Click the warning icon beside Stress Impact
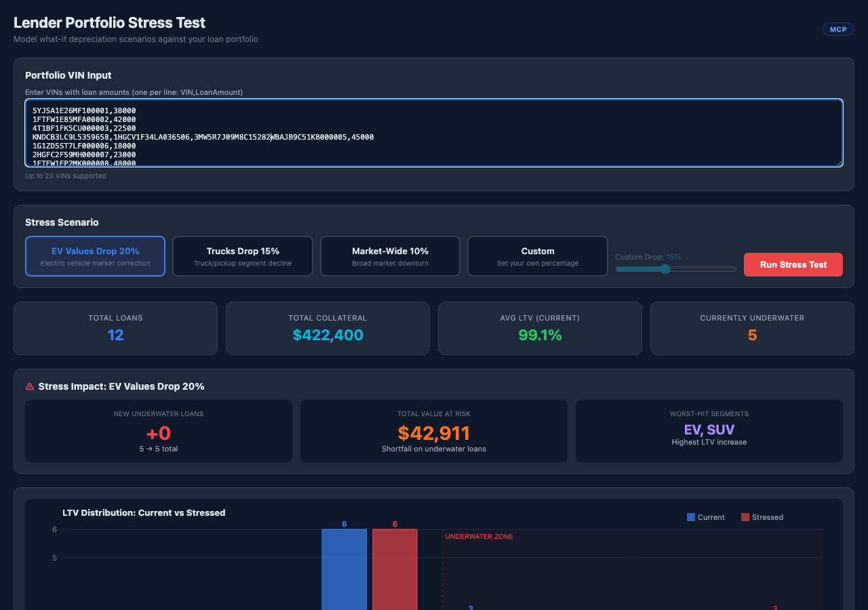 30,386
